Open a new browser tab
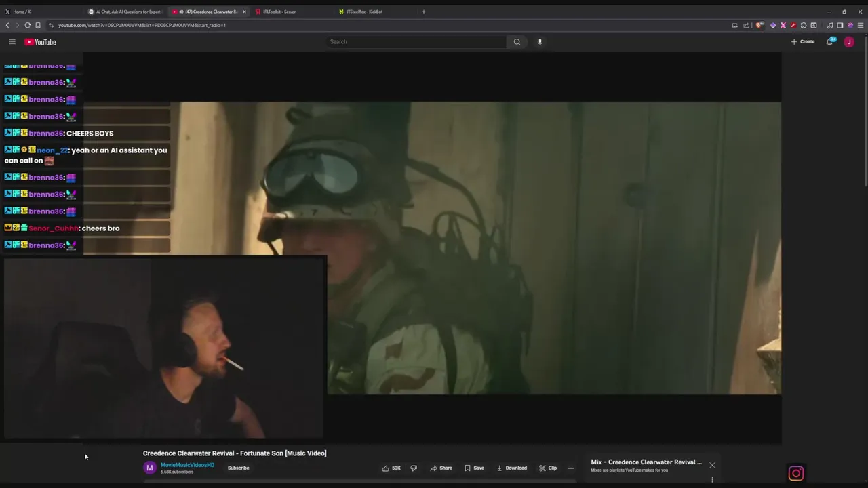This screenshot has height=488, width=868. tap(424, 12)
